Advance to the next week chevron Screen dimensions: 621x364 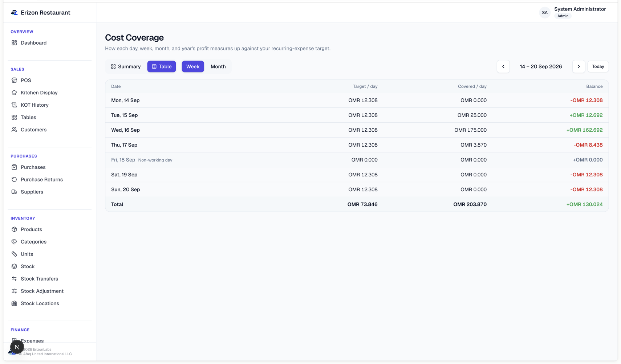click(x=579, y=66)
